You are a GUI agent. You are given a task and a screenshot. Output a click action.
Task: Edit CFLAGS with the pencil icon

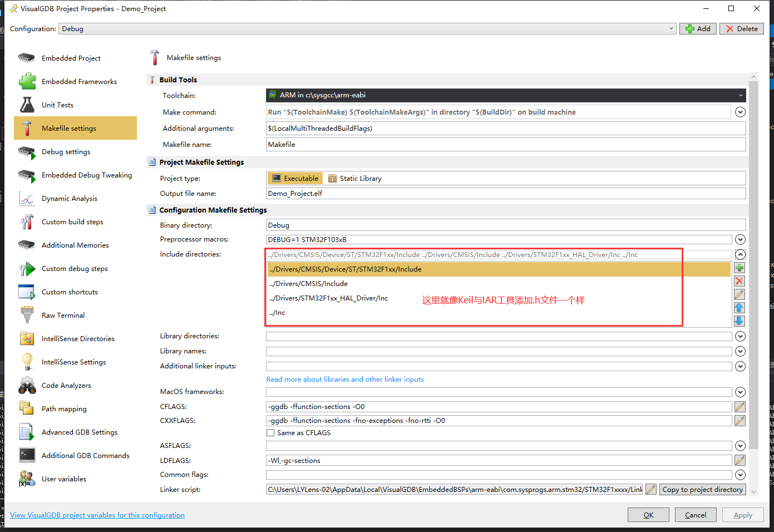(740, 407)
